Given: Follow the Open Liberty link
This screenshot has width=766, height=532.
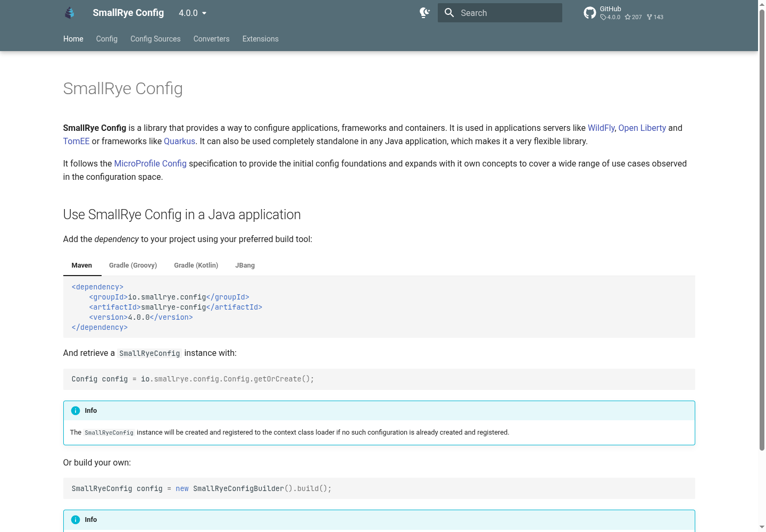Looking at the screenshot, I should pos(642,128).
